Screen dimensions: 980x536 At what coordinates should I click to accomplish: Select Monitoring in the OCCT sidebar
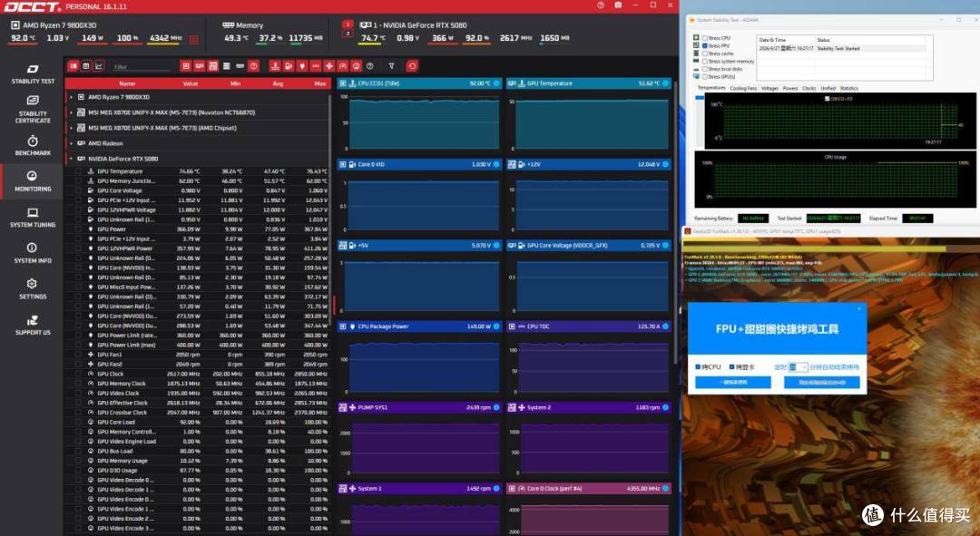[33, 180]
